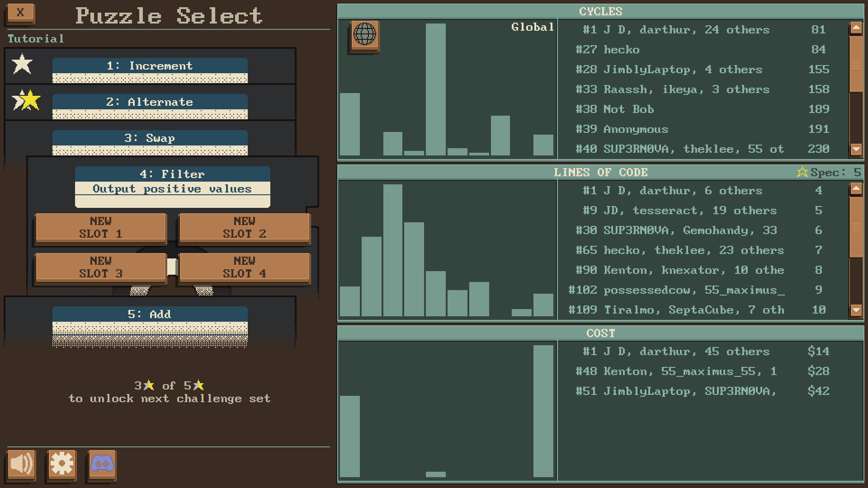
Task: Expand puzzle 5: Add details
Action: pyautogui.click(x=150, y=313)
